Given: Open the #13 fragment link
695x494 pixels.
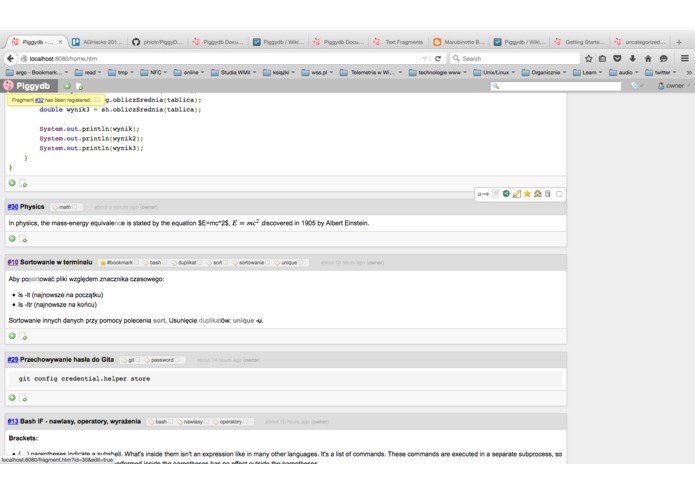Looking at the screenshot, I should (13, 421).
